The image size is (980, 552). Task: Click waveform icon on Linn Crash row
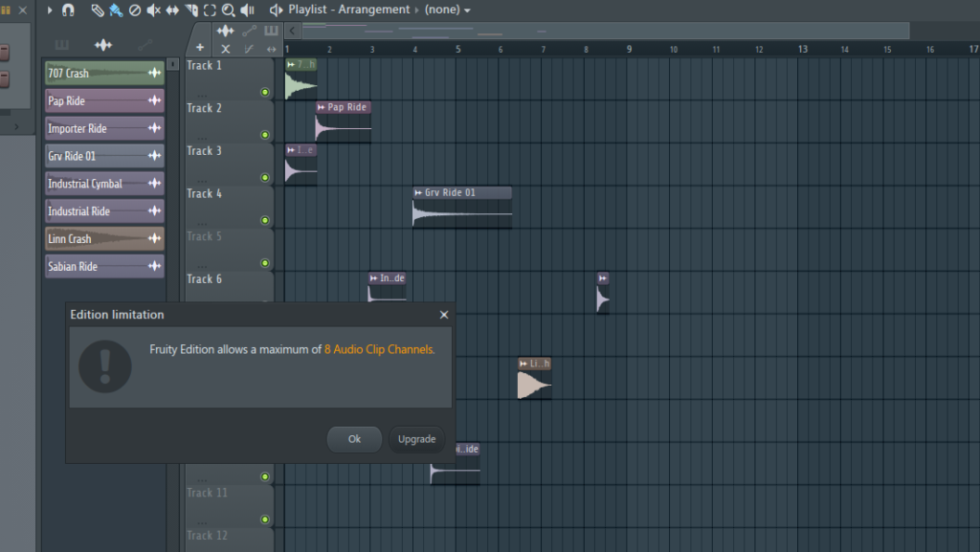point(154,238)
